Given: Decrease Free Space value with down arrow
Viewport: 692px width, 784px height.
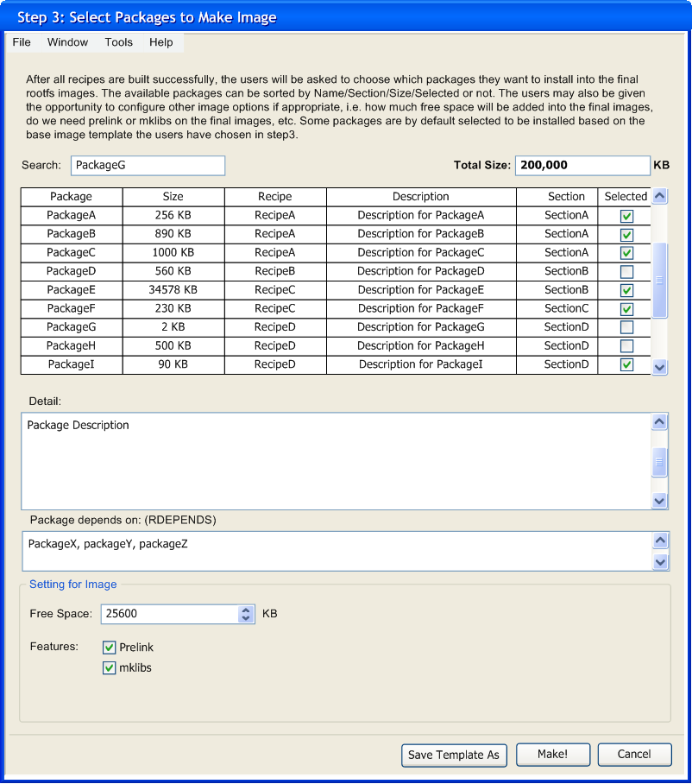Looking at the screenshot, I should (x=246, y=618).
